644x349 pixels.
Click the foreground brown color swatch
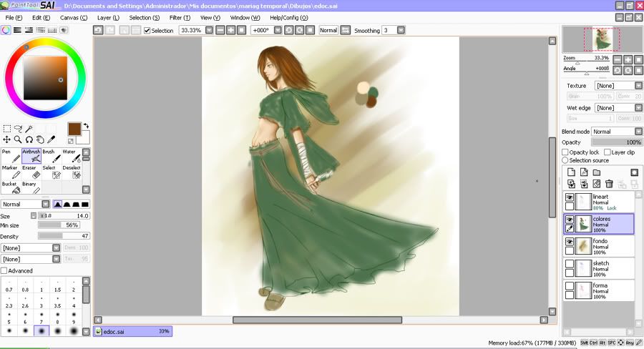(x=74, y=129)
